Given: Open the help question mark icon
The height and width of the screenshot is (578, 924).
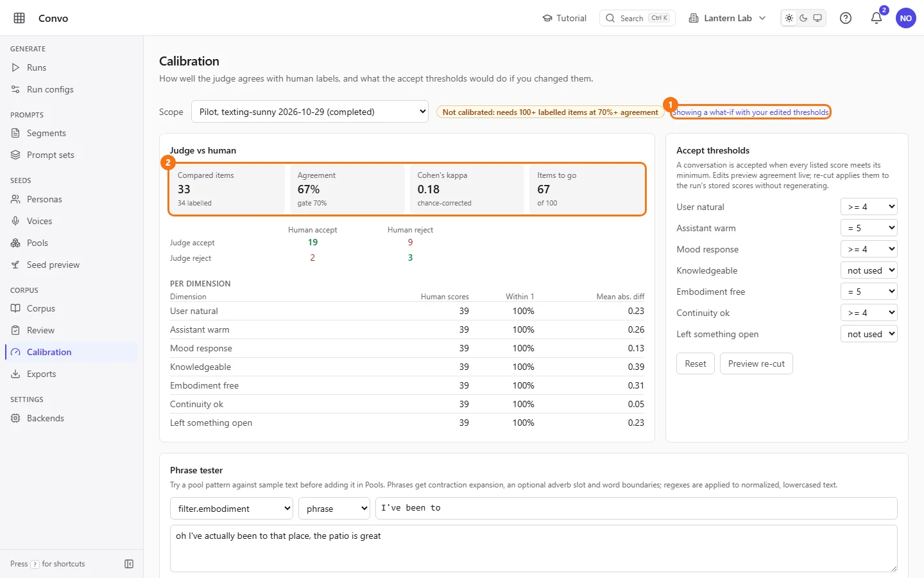Looking at the screenshot, I should pyautogui.click(x=846, y=18).
